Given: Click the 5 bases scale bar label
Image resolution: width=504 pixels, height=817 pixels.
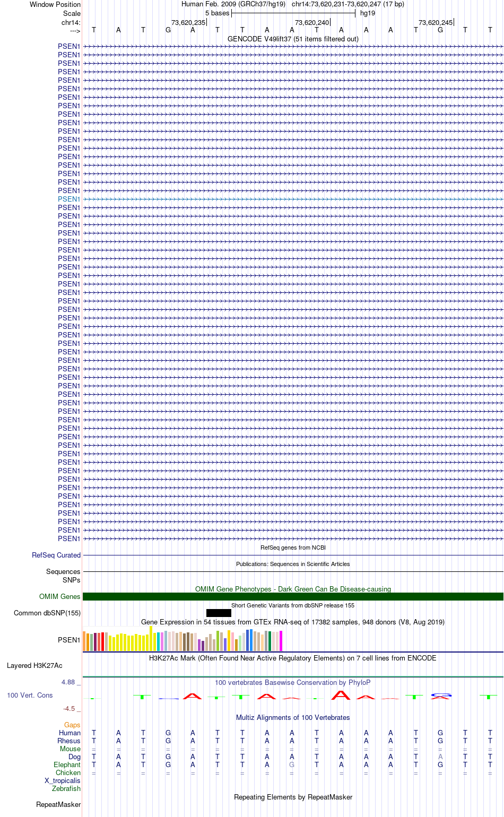Looking at the screenshot, I should click(218, 13).
